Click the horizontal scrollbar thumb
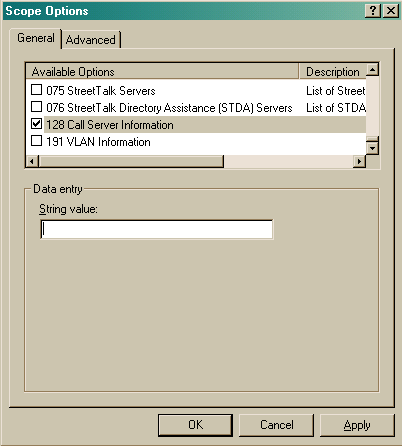 (131, 161)
